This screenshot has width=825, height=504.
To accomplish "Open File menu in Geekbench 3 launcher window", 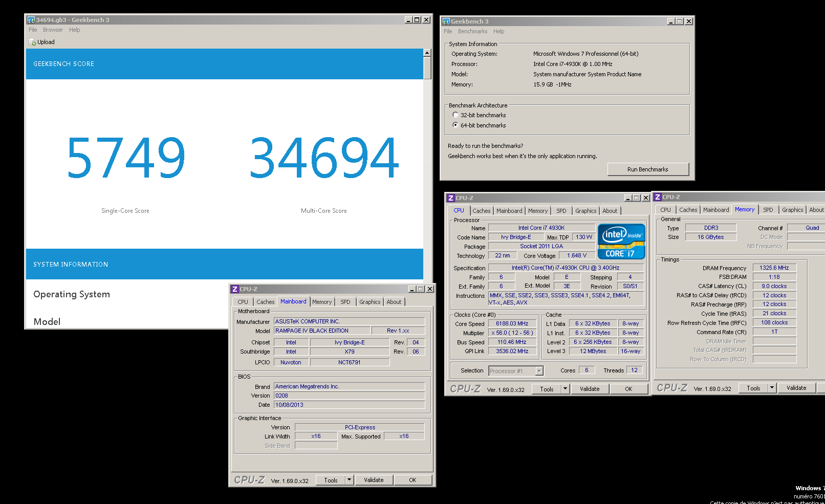I will [448, 31].
